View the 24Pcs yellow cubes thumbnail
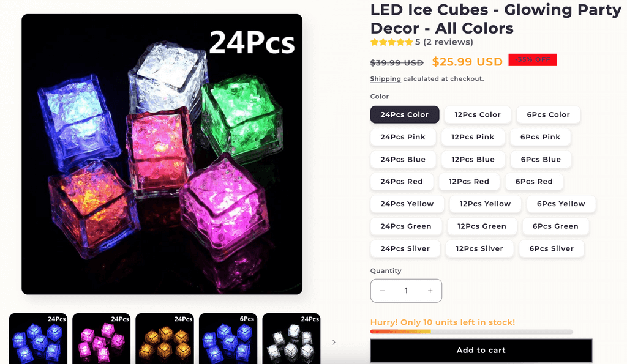Image resolution: width=627 pixels, height=364 pixels. (x=164, y=338)
